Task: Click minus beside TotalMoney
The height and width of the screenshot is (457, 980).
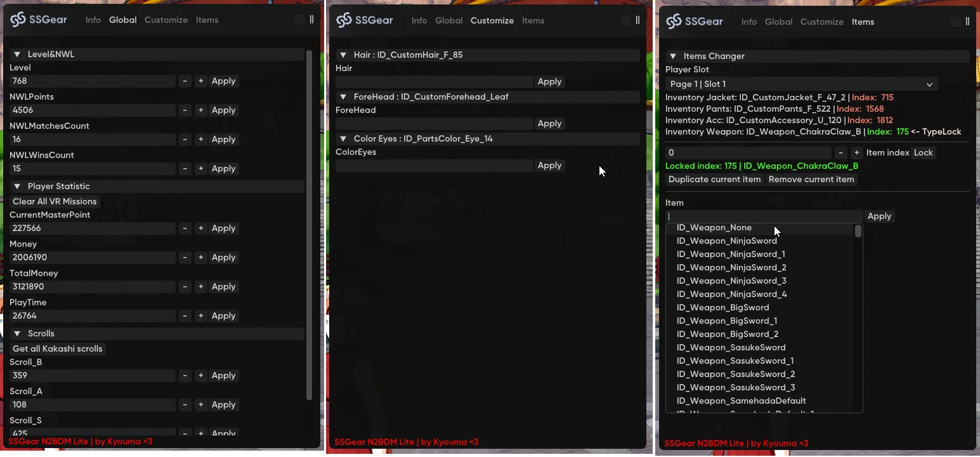Action: tap(185, 287)
